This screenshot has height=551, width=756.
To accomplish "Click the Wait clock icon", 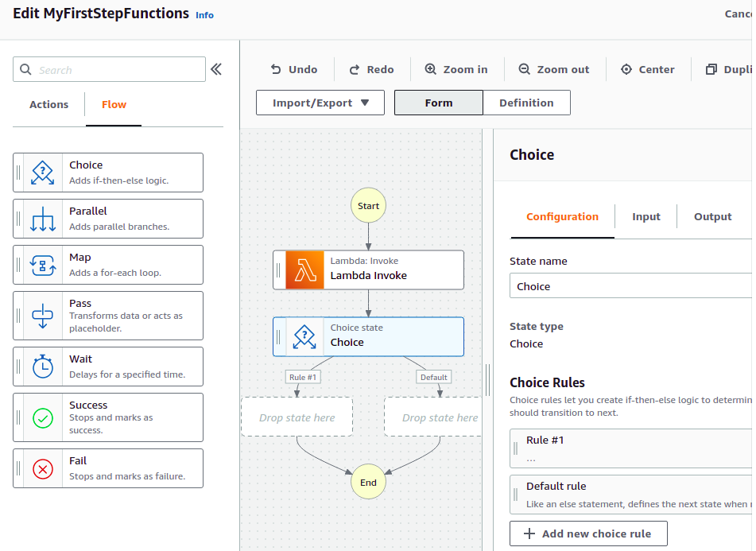I will pyautogui.click(x=42, y=367).
